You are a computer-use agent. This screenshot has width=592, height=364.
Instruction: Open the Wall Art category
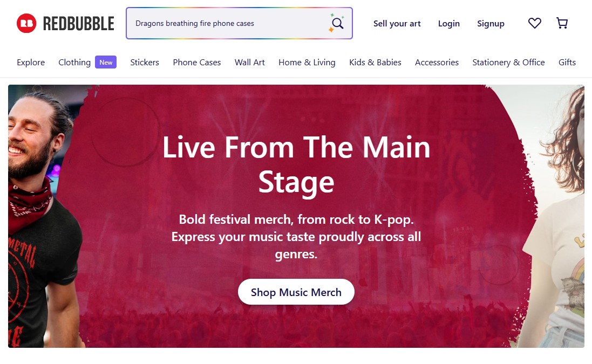click(x=250, y=63)
